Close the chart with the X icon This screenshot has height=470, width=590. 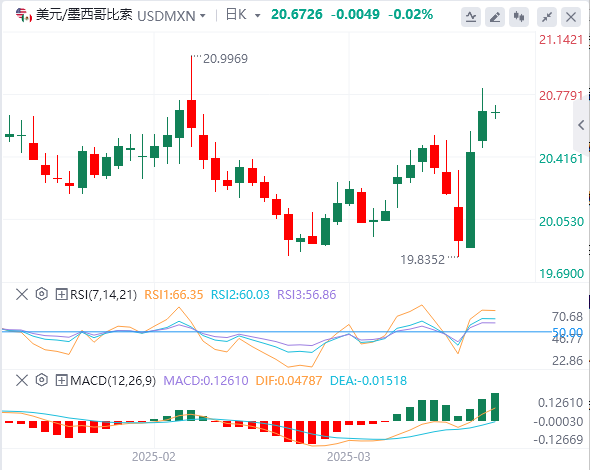(x=571, y=17)
